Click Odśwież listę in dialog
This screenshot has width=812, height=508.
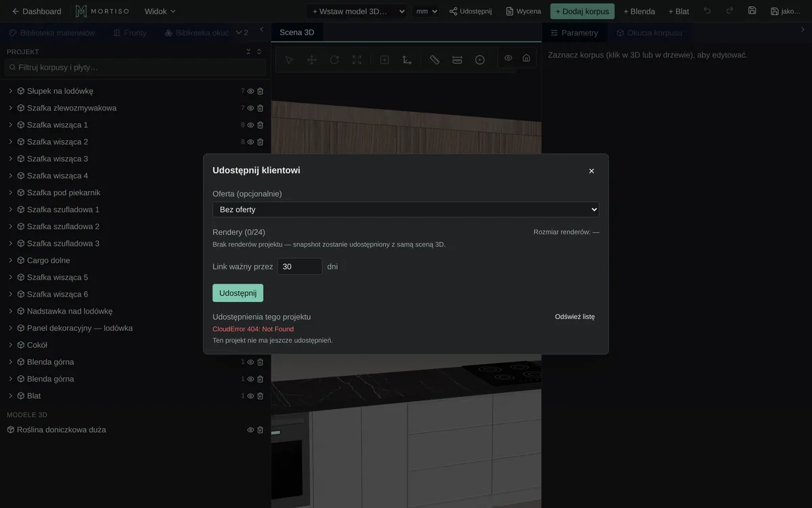[575, 316]
